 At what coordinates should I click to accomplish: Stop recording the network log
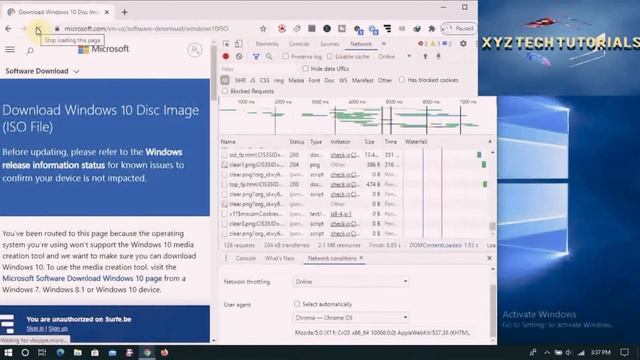pos(226,56)
